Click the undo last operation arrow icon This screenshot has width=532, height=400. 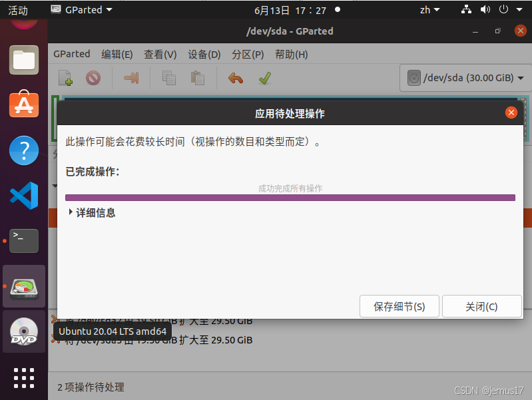(236, 78)
